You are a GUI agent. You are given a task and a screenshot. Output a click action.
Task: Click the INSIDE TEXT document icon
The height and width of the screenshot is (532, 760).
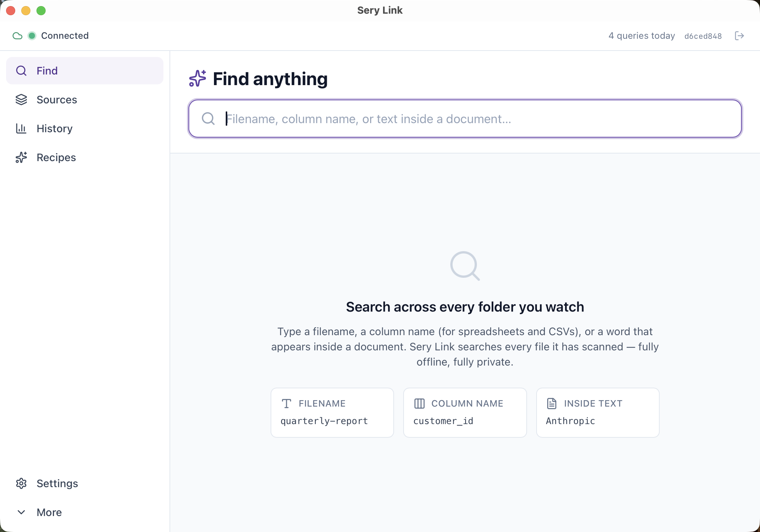point(552,404)
